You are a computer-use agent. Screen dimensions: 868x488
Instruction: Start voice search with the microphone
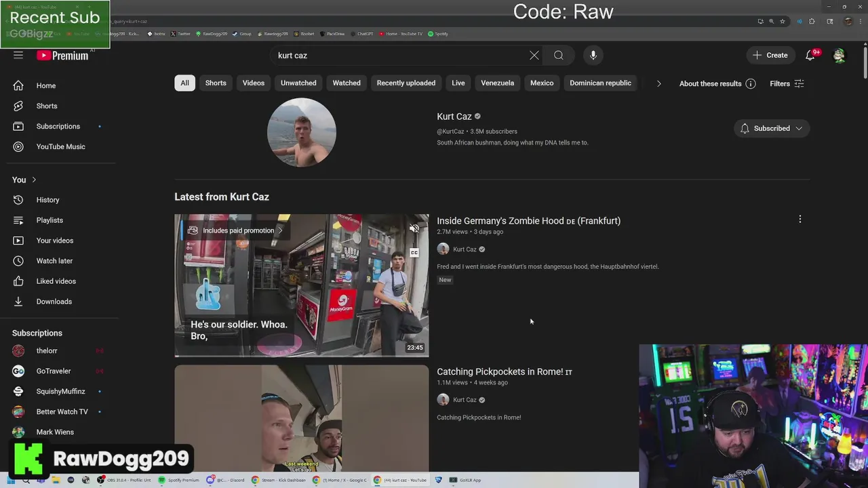[x=593, y=56]
